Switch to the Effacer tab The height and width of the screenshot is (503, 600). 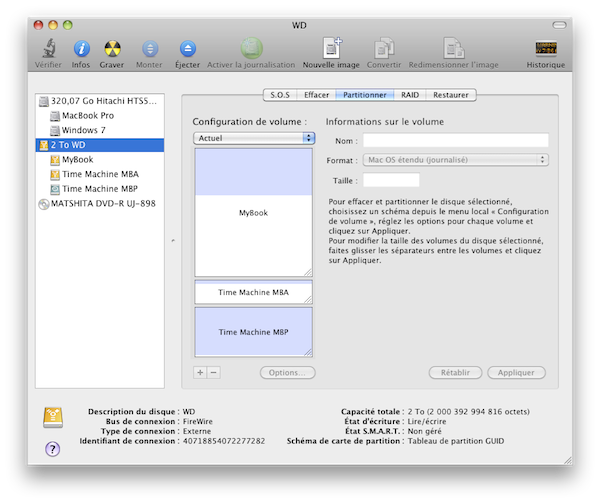pos(316,95)
